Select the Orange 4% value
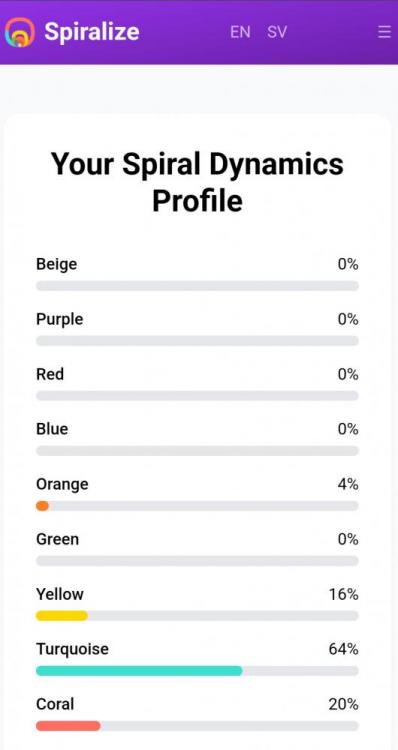This screenshot has width=398, height=750. 348,484
